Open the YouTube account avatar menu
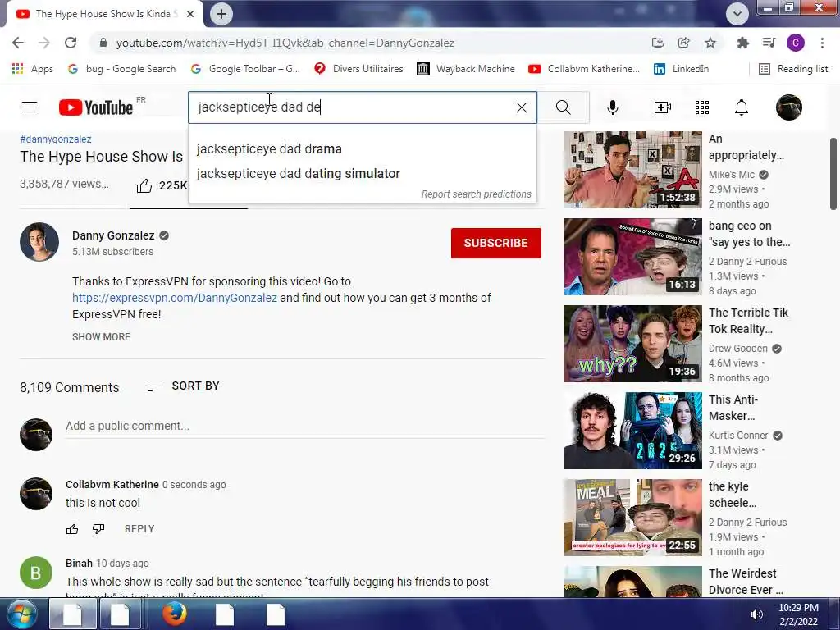The width and height of the screenshot is (840, 630). tap(789, 107)
